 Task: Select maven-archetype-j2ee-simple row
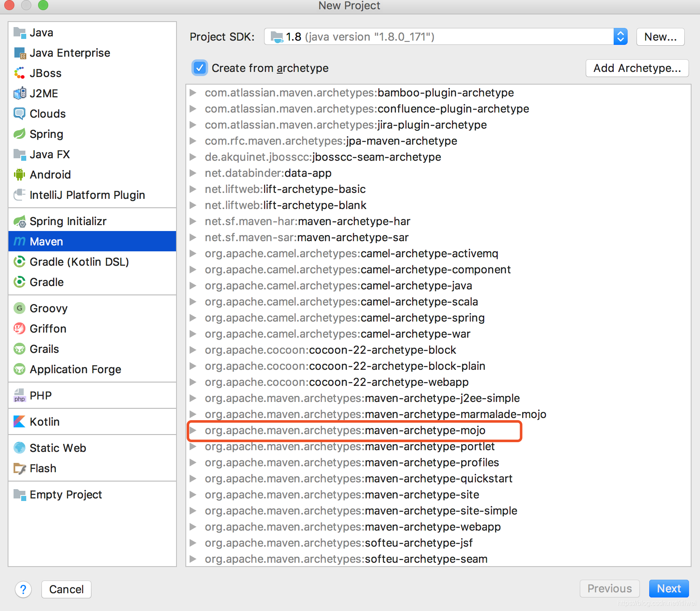[x=438, y=398]
